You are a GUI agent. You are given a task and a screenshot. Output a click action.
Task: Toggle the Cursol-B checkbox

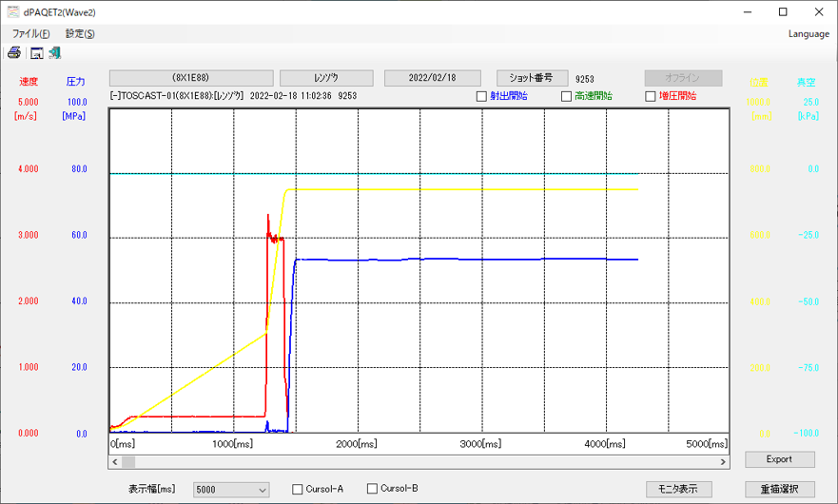click(x=373, y=490)
